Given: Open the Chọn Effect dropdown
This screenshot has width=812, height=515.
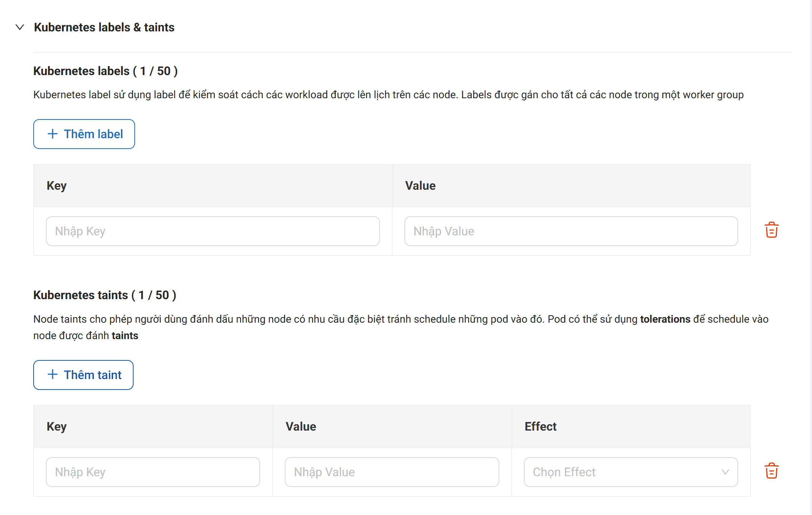Looking at the screenshot, I should tap(631, 472).
